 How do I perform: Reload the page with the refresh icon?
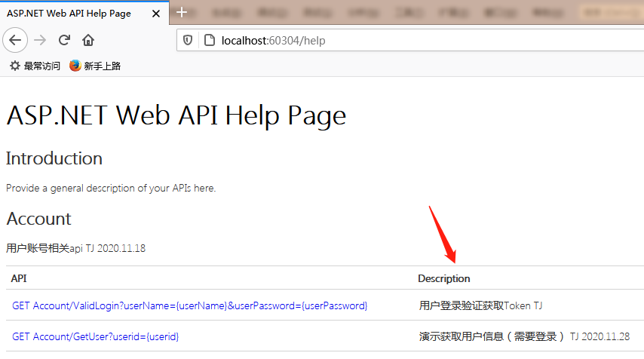click(64, 40)
